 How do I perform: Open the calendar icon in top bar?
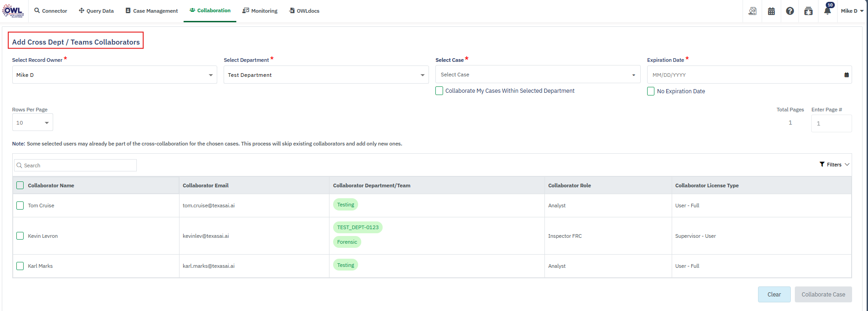click(x=771, y=11)
